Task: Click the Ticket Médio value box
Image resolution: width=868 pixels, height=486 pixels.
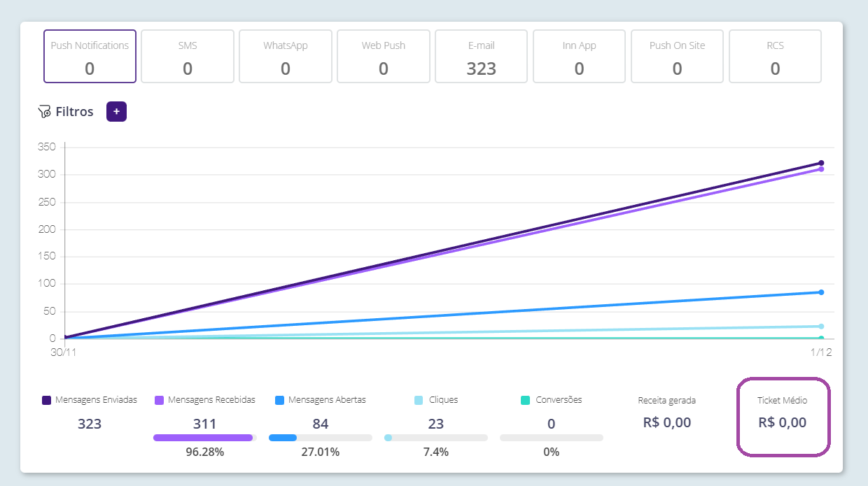Action: [783, 417]
